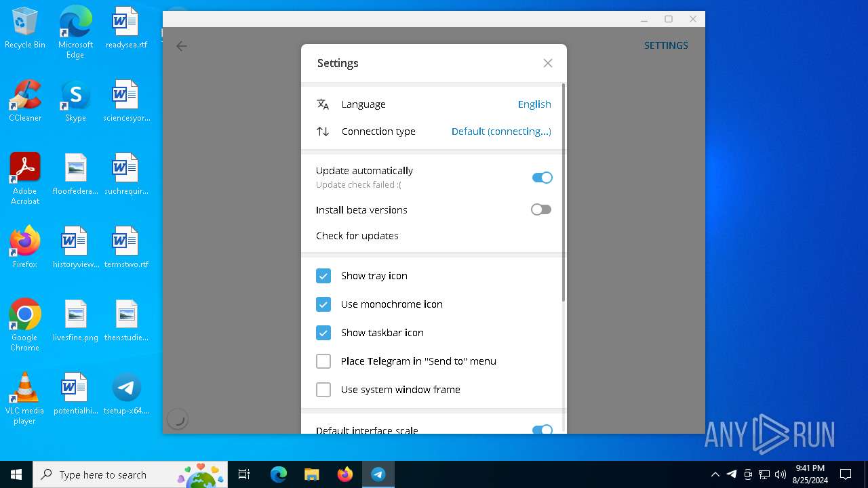The height and width of the screenshot is (488, 868).
Task: Click the Connection type arrows icon
Action: (323, 131)
